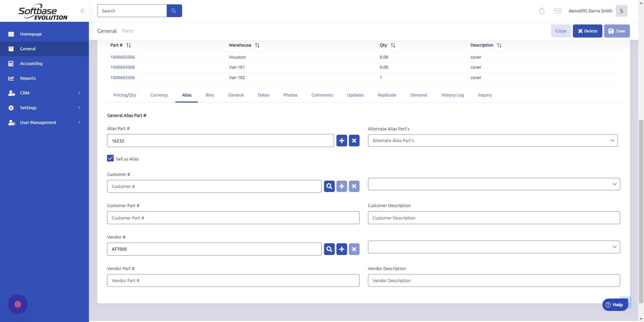Toggle the Sell as Alias checkbox

click(110, 158)
